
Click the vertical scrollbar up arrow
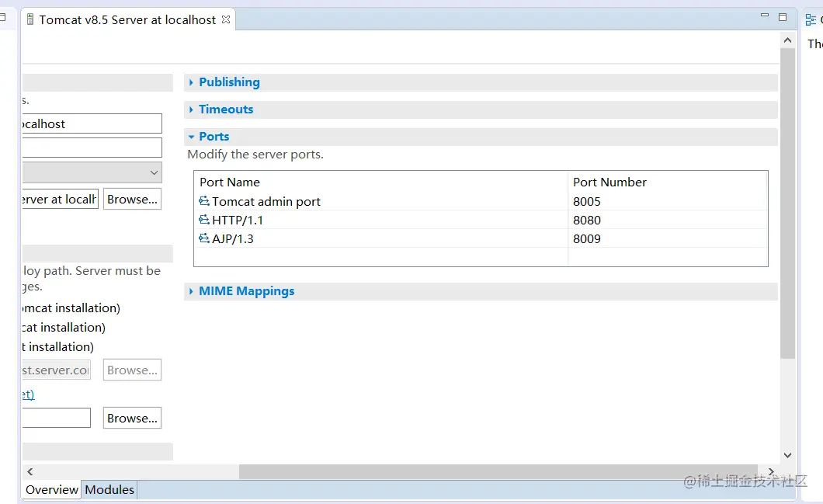pyautogui.click(x=787, y=40)
